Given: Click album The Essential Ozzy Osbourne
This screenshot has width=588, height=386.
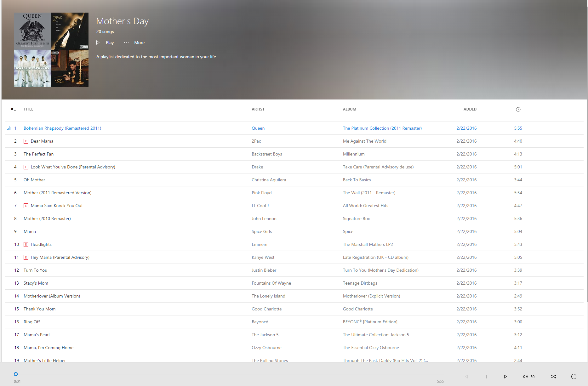Looking at the screenshot, I should click(371, 348).
